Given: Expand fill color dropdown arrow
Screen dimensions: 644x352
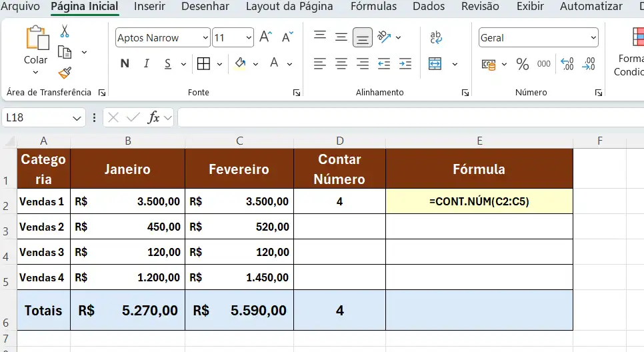Looking at the screenshot, I should tap(255, 64).
